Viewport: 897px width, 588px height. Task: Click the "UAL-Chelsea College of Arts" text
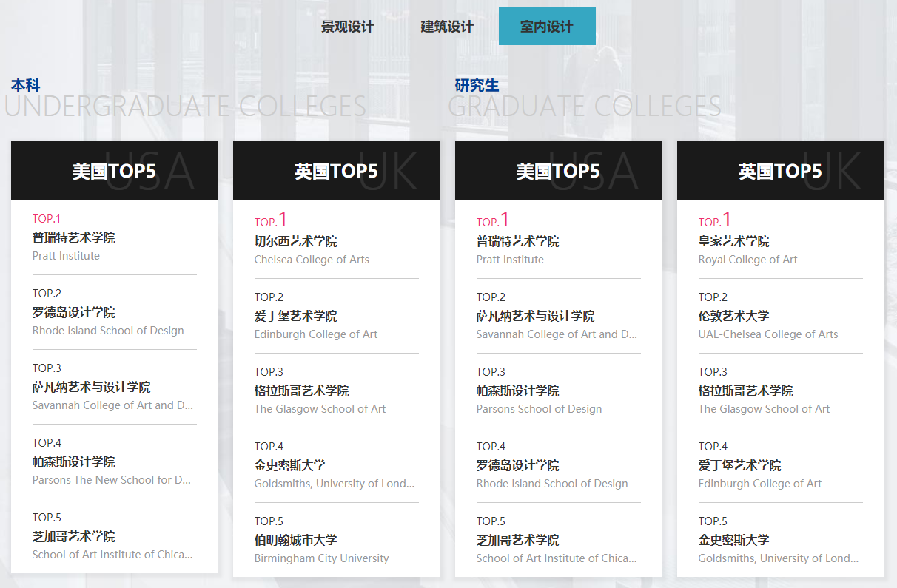[x=768, y=334]
